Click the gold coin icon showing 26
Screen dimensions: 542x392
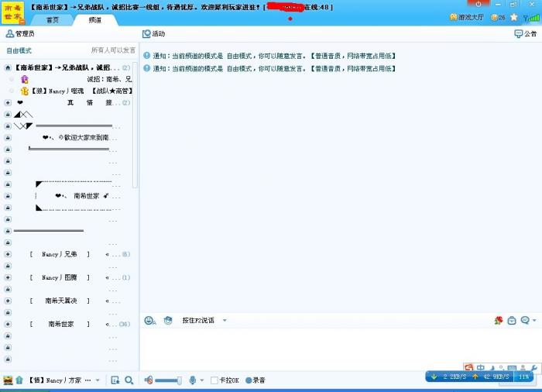coord(498,17)
